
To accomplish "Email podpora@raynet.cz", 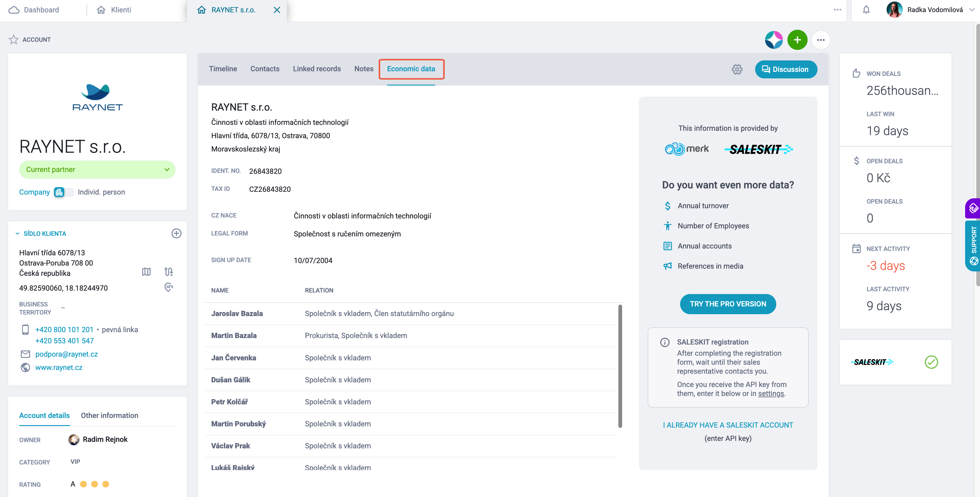I will [x=67, y=354].
